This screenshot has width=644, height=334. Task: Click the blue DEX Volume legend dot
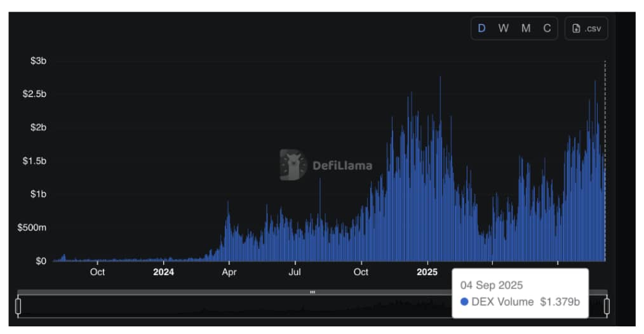point(464,302)
